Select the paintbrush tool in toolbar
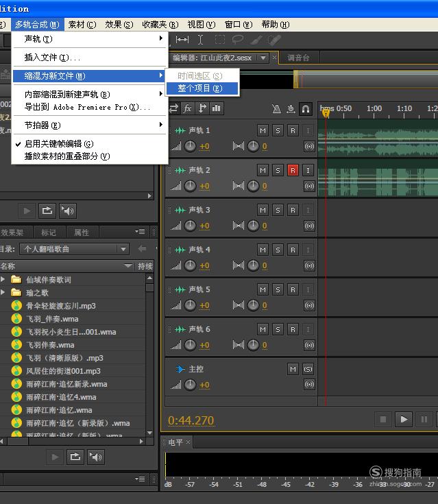438x504 pixels. pyautogui.click(x=256, y=40)
